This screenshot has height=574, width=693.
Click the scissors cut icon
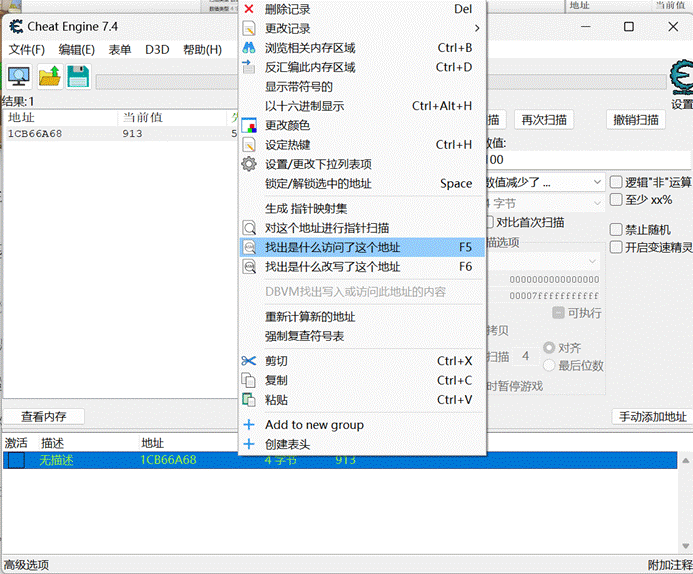pyautogui.click(x=249, y=361)
